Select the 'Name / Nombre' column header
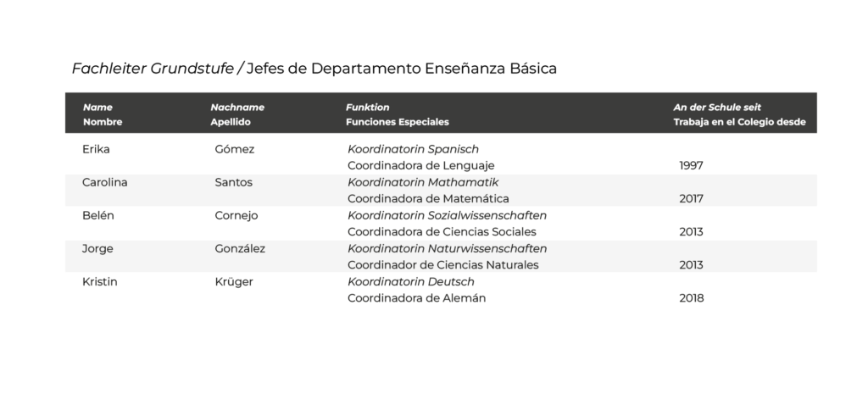The width and height of the screenshot is (868, 399). (x=102, y=114)
